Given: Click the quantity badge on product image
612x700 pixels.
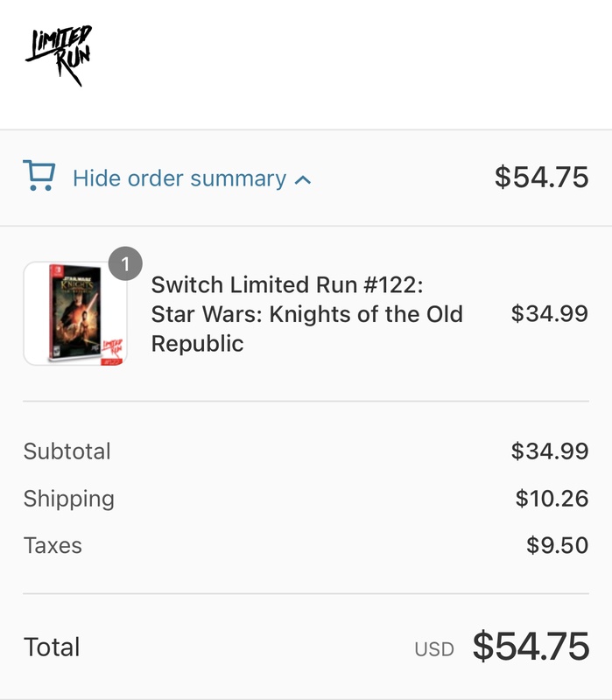Looking at the screenshot, I should point(126,263).
